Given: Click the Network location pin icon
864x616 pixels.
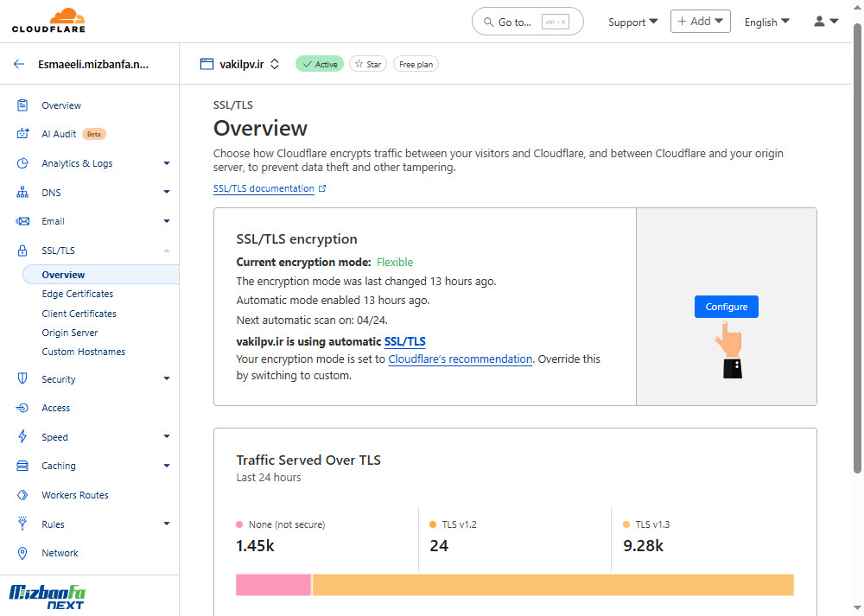Looking at the screenshot, I should pos(22,553).
